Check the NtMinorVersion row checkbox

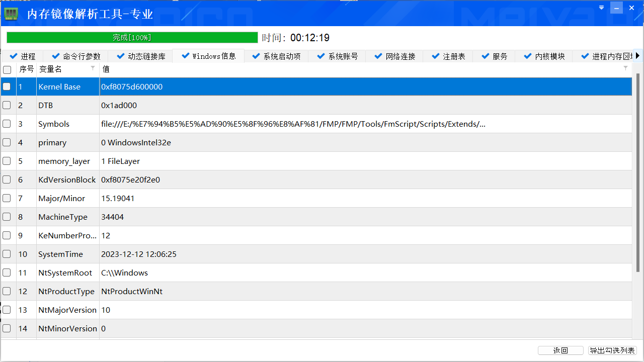point(7,328)
